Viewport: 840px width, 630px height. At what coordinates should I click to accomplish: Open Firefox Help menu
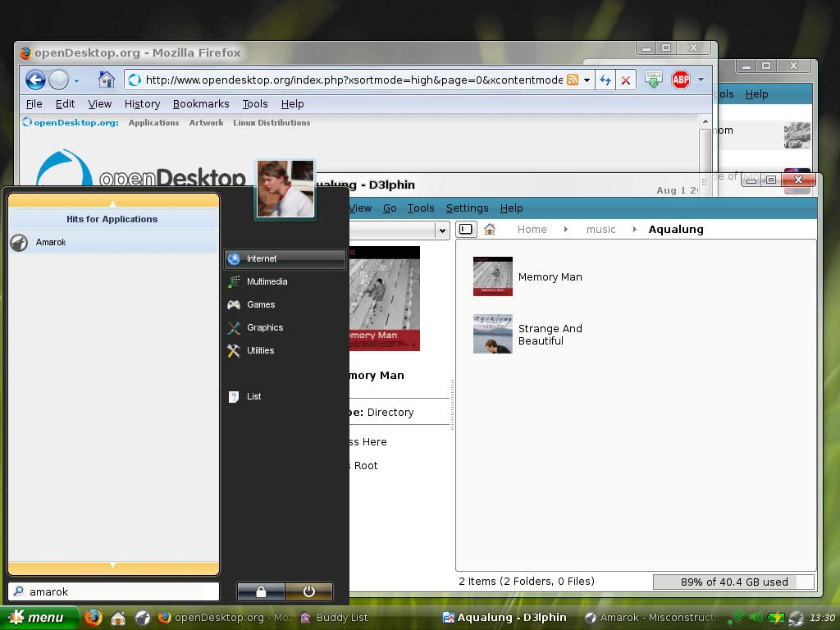pyautogui.click(x=293, y=104)
